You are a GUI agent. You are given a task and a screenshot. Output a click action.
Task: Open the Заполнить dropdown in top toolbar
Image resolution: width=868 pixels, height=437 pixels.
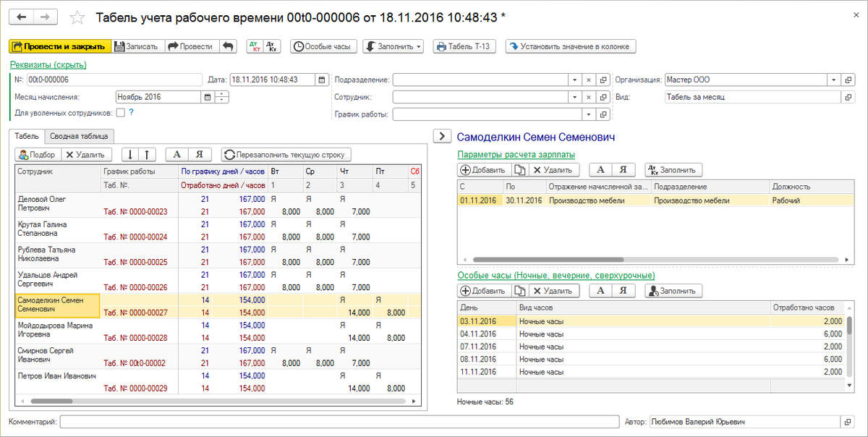(394, 46)
